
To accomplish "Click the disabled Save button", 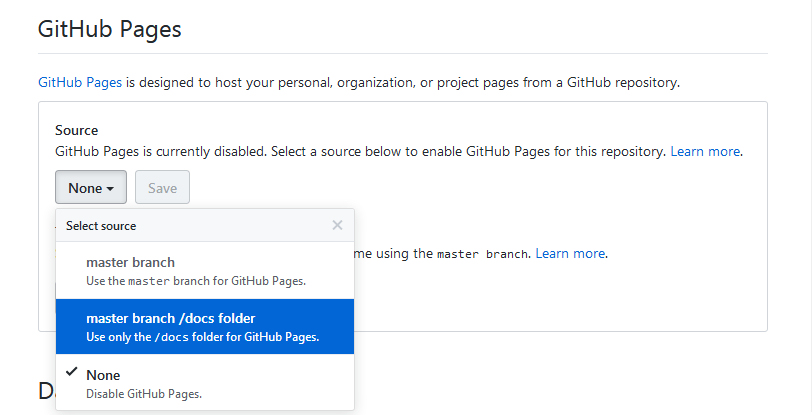I will point(163,188).
